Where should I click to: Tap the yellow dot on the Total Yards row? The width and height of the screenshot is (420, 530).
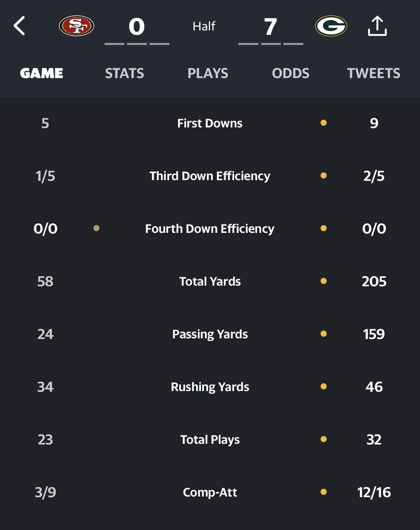[324, 281]
